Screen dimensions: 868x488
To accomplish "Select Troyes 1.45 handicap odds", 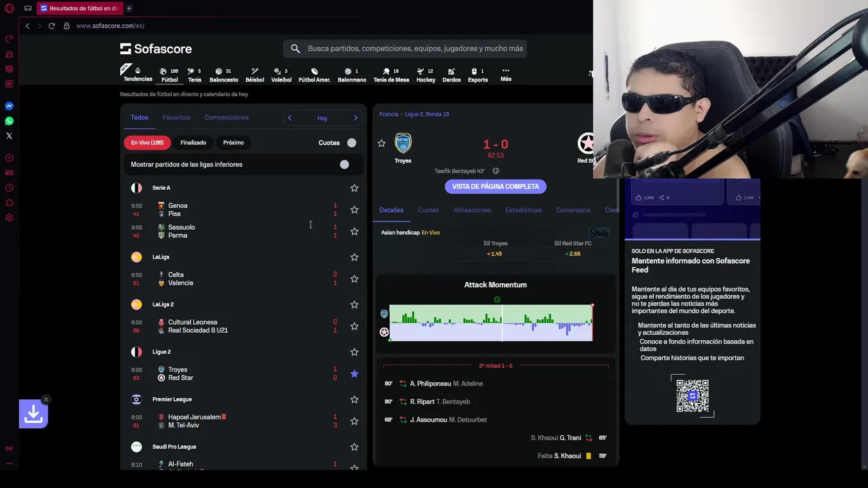I will [x=495, y=253].
